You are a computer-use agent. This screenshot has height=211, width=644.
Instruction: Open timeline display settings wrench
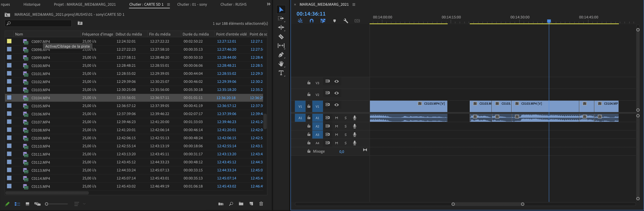[346, 21]
